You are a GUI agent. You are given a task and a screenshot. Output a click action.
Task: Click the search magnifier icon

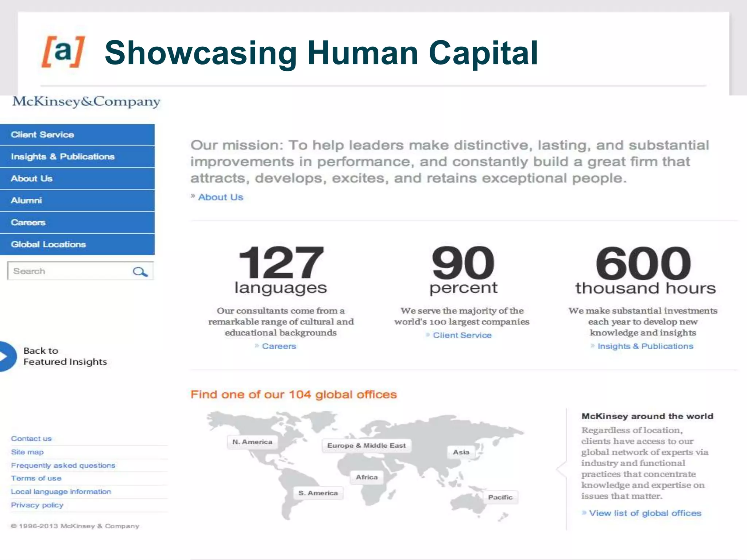[x=140, y=272]
